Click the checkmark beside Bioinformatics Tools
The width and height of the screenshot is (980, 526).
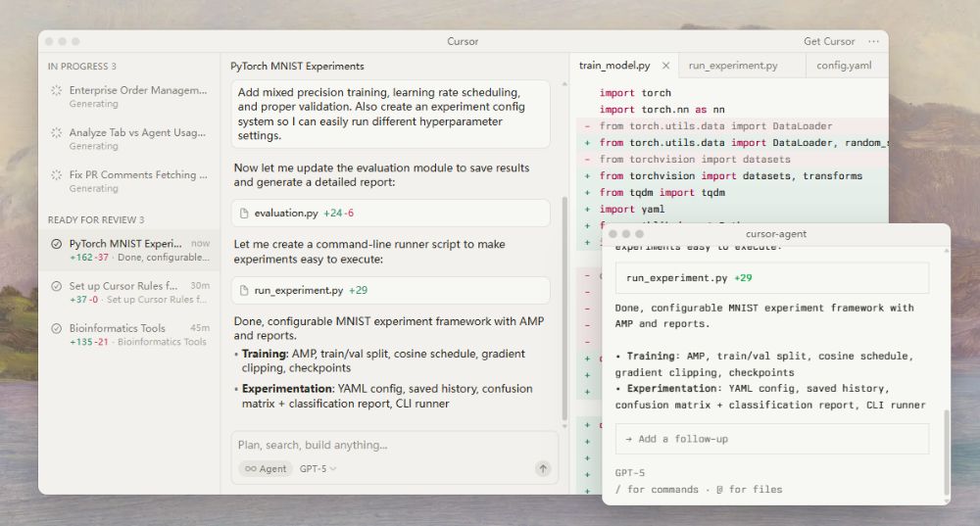56,328
